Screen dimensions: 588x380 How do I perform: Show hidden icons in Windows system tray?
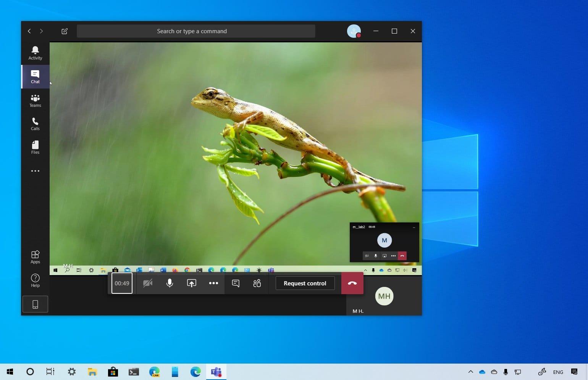coord(470,372)
